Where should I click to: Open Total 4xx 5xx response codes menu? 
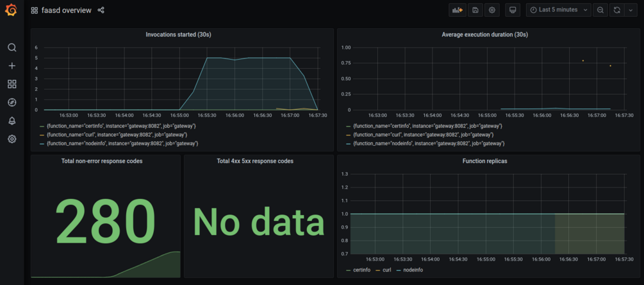tap(255, 161)
